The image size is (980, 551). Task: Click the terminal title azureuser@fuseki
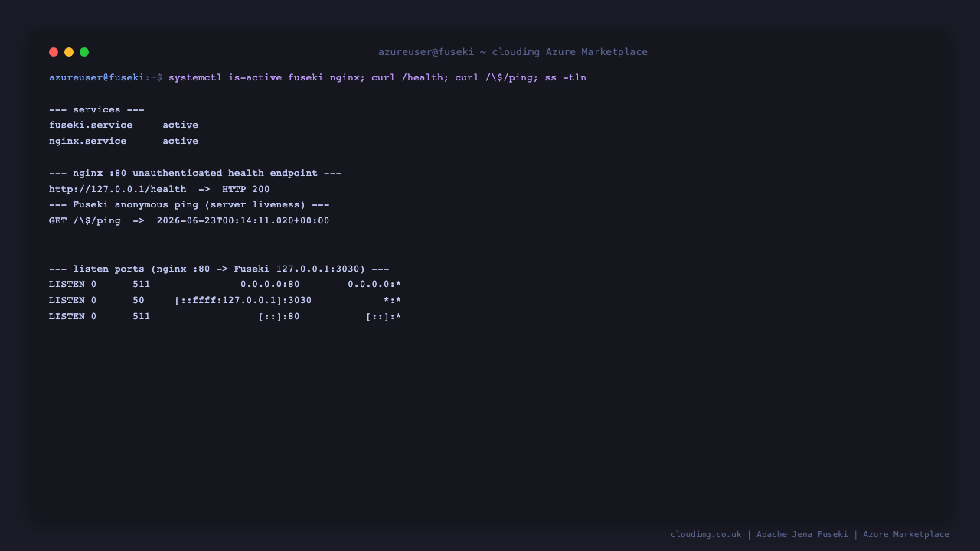[513, 52]
